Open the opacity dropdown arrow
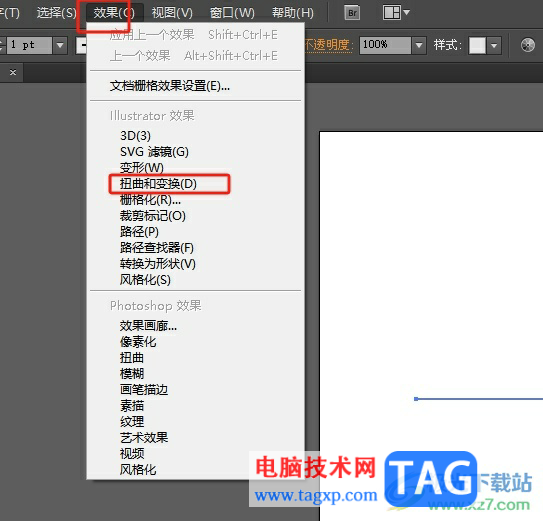Image resolution: width=543 pixels, height=521 pixels. click(x=419, y=45)
